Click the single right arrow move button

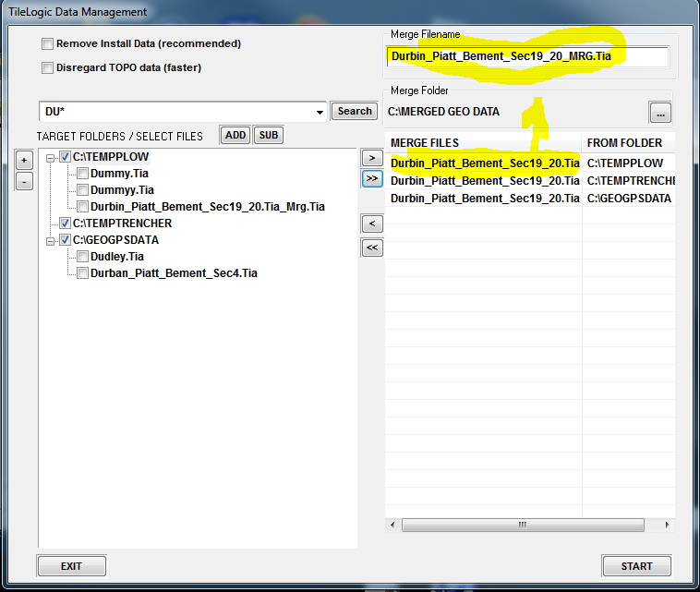pyautogui.click(x=372, y=159)
